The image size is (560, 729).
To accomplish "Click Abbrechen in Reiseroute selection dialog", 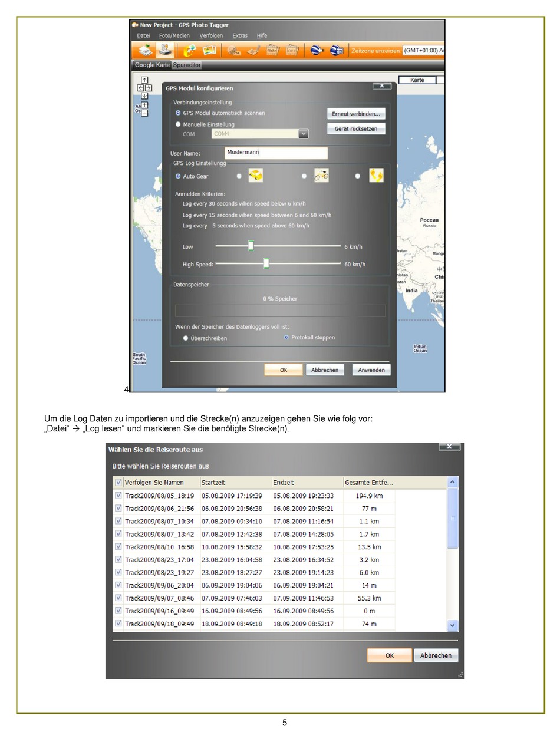I will (436, 655).
